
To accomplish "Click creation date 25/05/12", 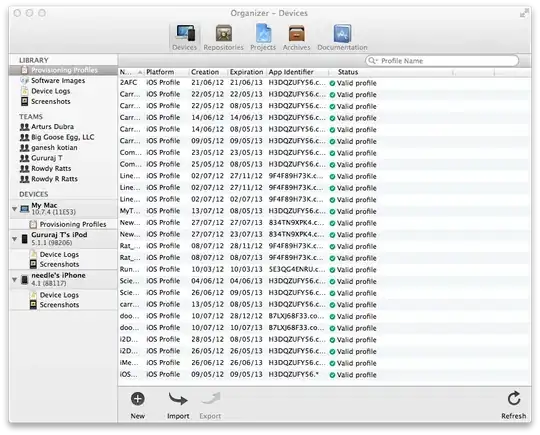I will tap(207, 164).
